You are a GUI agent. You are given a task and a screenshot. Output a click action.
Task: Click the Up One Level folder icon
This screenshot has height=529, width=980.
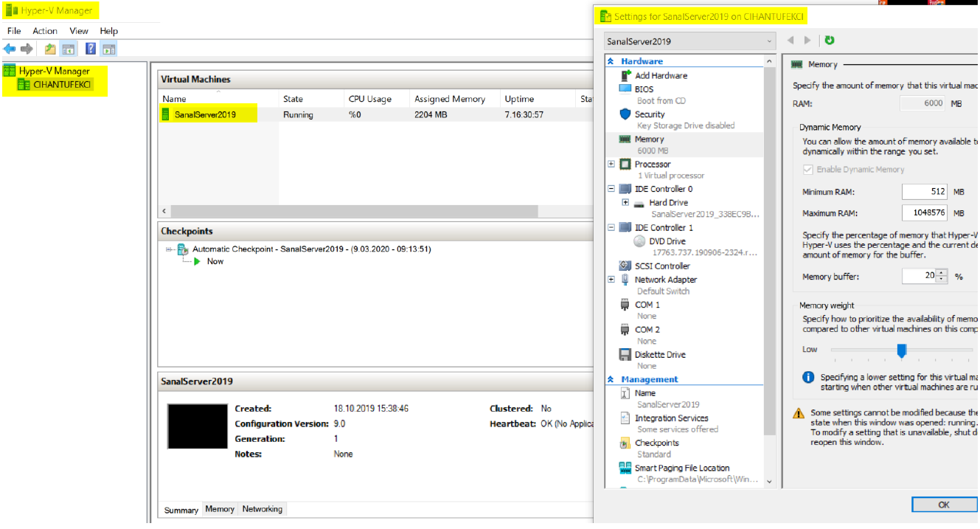(x=50, y=49)
